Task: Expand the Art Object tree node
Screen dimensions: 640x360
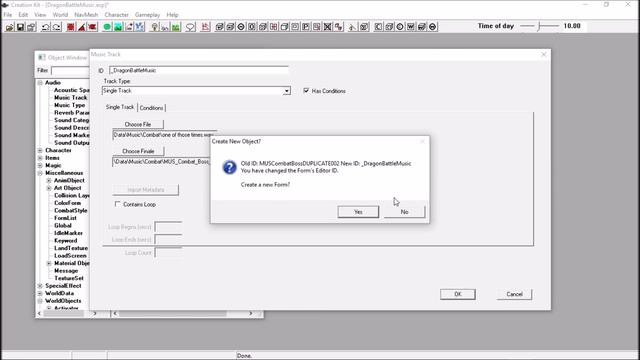Action: [49, 188]
